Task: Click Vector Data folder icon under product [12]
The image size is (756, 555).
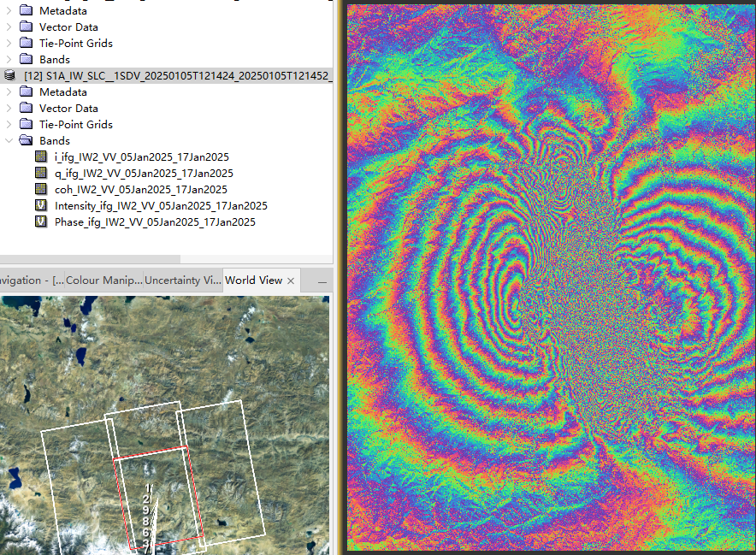Action: [26, 108]
